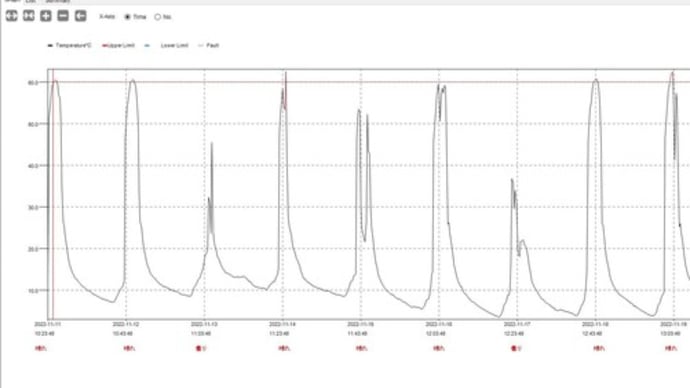This screenshot has height=388, width=690.
Task: Click the horizontal compress chart icon
Action: (x=29, y=16)
